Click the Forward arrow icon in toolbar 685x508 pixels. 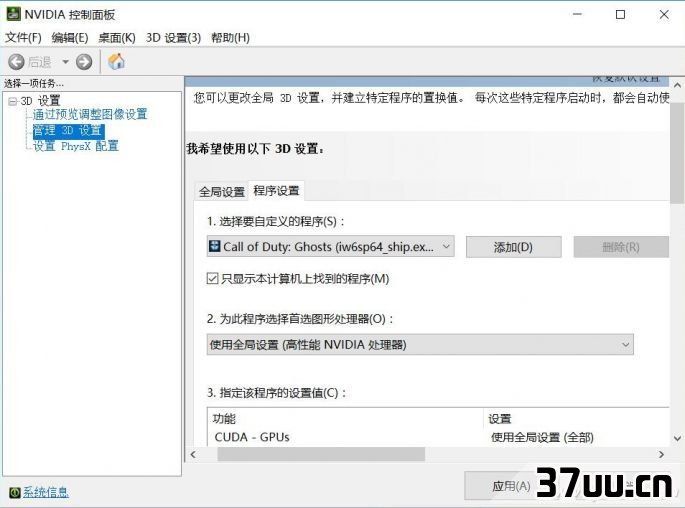pyautogui.click(x=84, y=62)
